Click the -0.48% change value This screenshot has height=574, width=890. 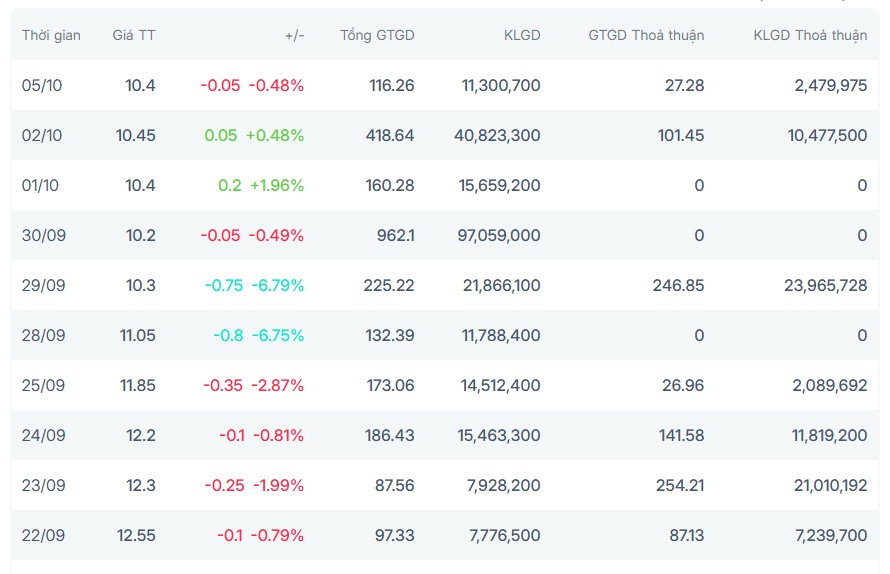coord(276,85)
